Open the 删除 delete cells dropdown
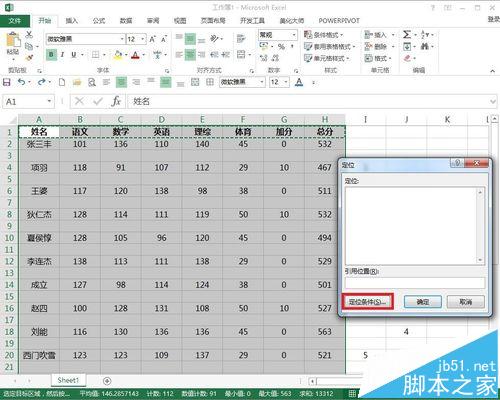500x400 pixels. tap(379, 46)
